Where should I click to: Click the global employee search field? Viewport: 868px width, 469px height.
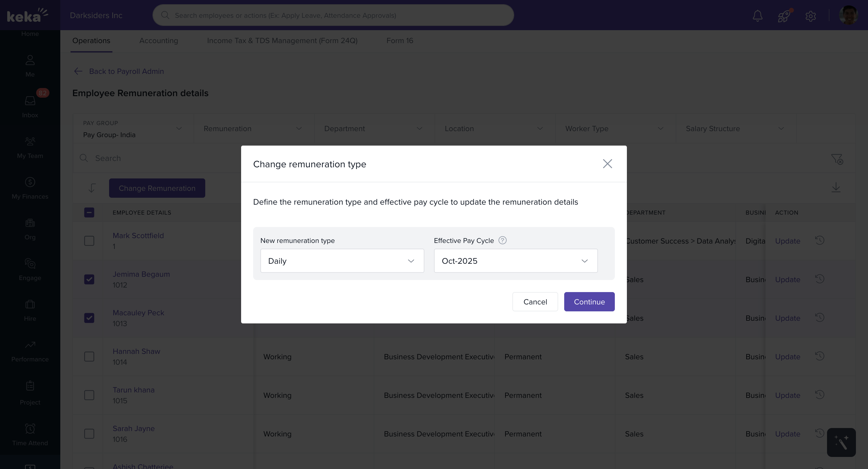point(333,15)
